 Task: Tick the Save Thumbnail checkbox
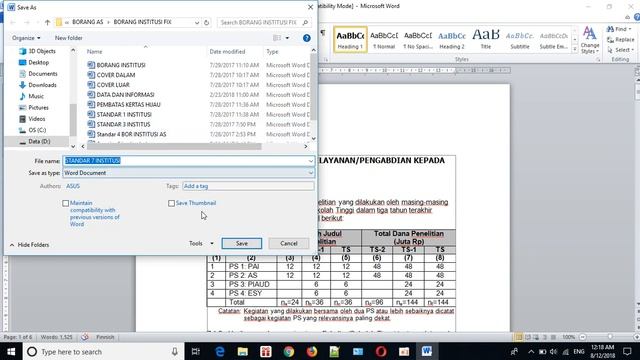click(x=171, y=203)
